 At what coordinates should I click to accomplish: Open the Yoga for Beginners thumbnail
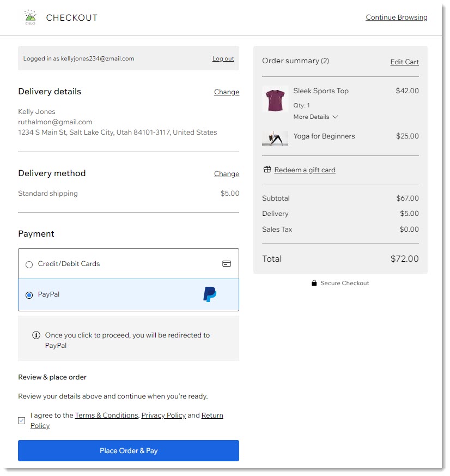[x=275, y=137]
